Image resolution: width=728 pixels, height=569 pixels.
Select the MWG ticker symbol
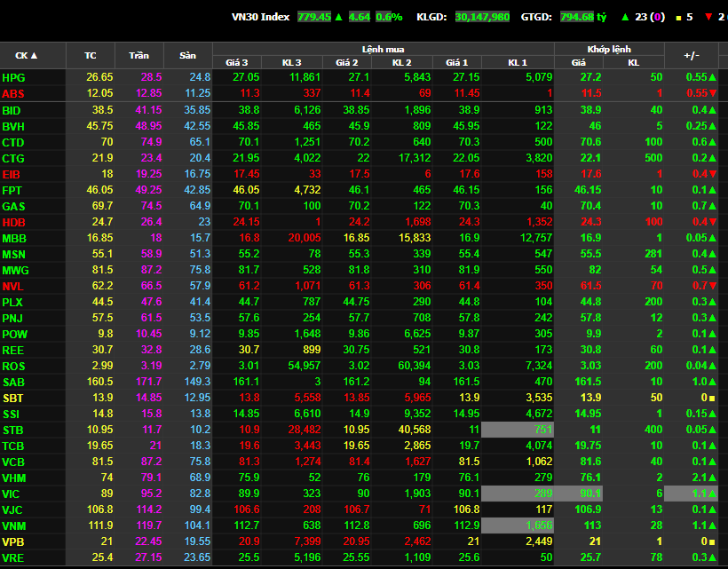(15, 271)
